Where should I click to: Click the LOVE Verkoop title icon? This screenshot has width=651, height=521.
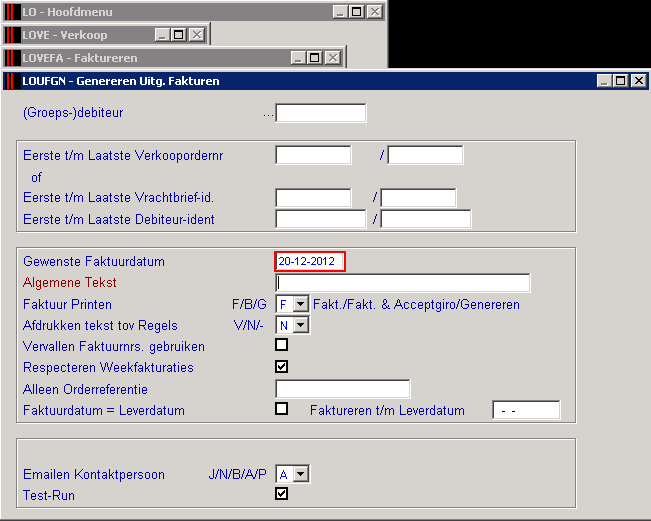pos(12,34)
